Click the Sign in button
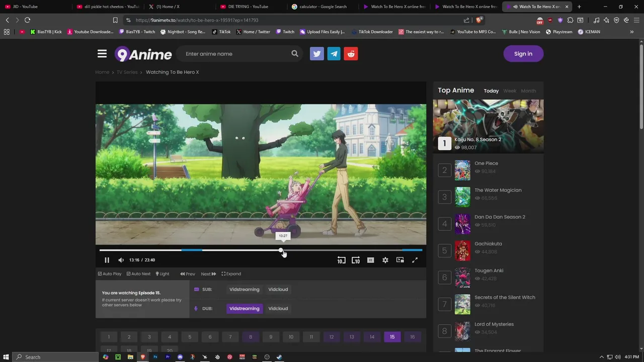Image resolution: width=644 pixels, height=362 pixels. click(523, 54)
